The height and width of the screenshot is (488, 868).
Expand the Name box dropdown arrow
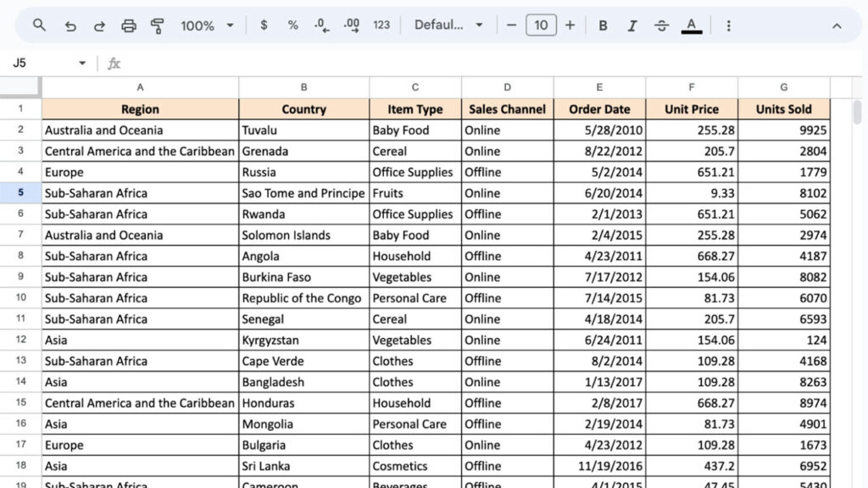click(82, 64)
